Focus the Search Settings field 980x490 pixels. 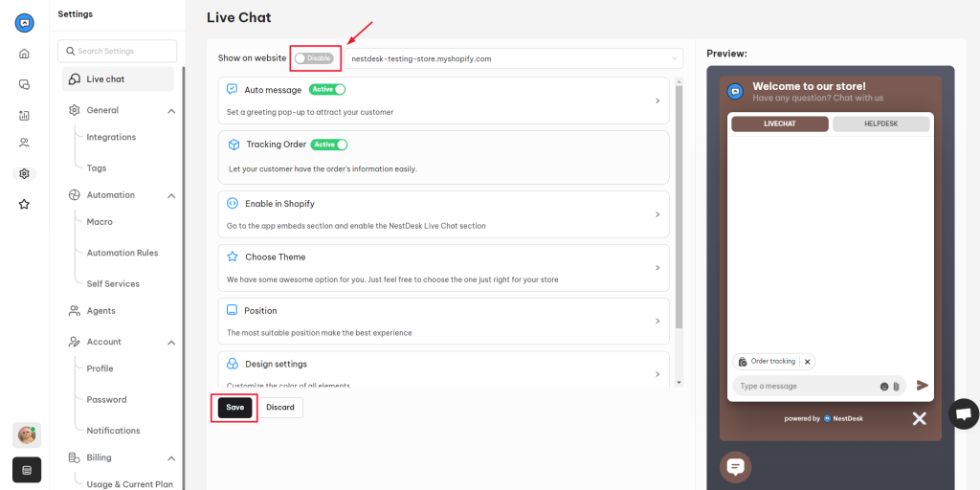(118, 52)
